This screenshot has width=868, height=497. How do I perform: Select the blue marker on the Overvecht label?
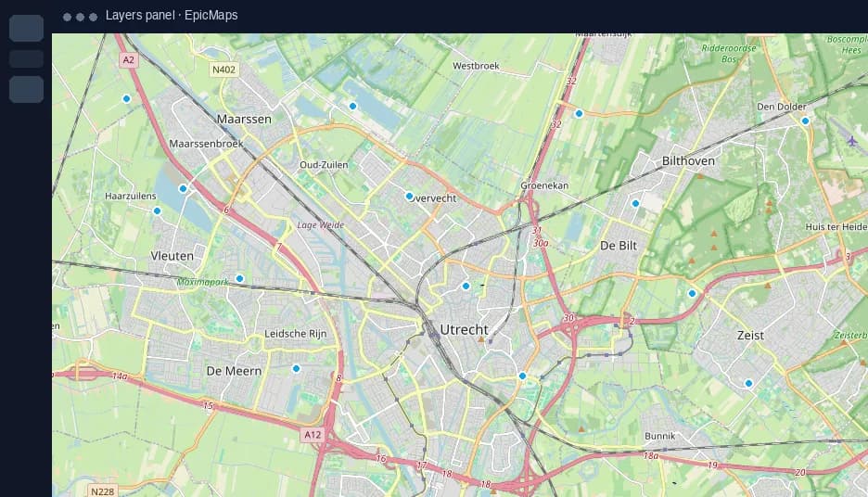tap(409, 196)
